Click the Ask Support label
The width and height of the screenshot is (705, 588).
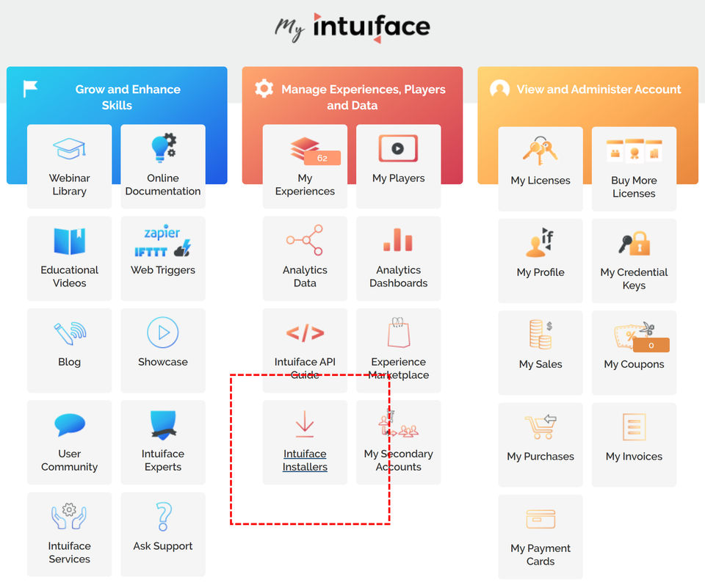pos(163,546)
